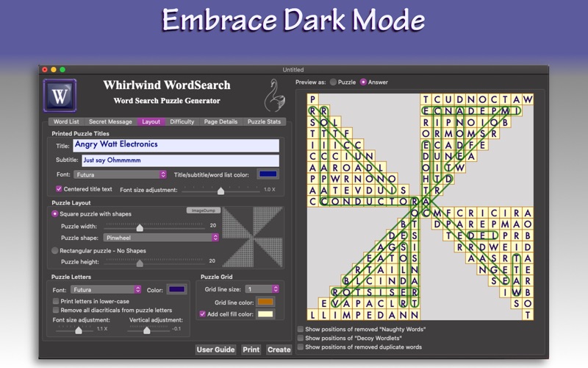Screen dimensions: 588x368
Task: Open the Secret Message tab
Action: 110,121
